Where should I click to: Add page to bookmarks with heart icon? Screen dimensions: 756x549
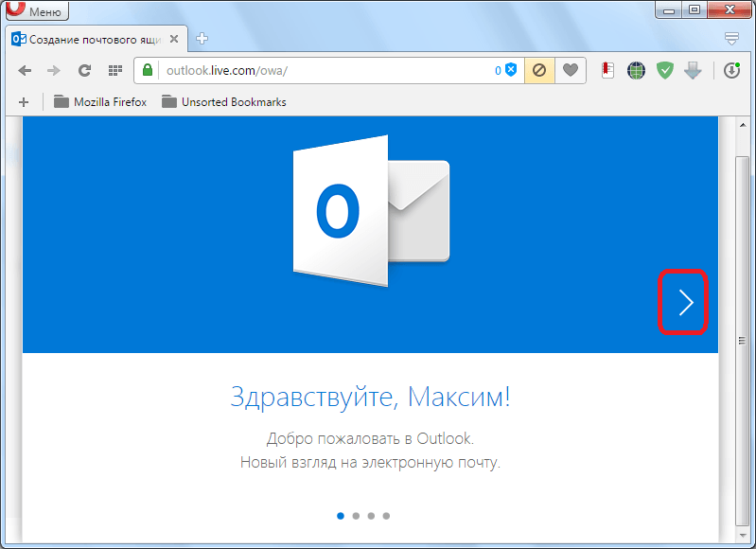571,71
